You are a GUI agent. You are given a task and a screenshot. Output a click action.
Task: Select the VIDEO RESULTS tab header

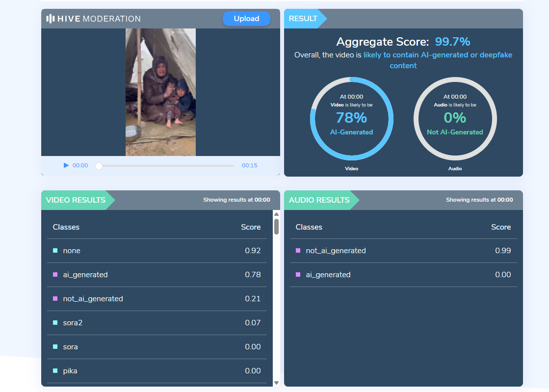pyautogui.click(x=76, y=200)
